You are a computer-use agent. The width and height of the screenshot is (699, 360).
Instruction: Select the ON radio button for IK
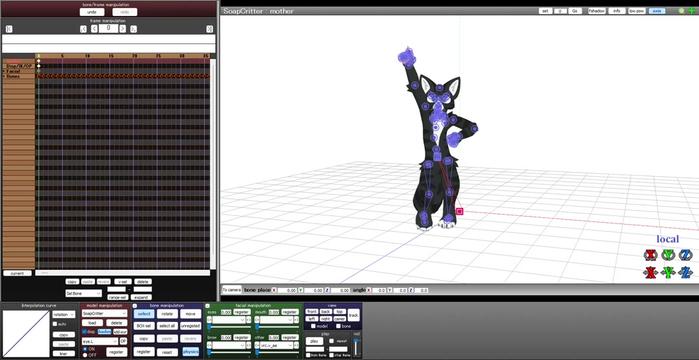click(85, 349)
